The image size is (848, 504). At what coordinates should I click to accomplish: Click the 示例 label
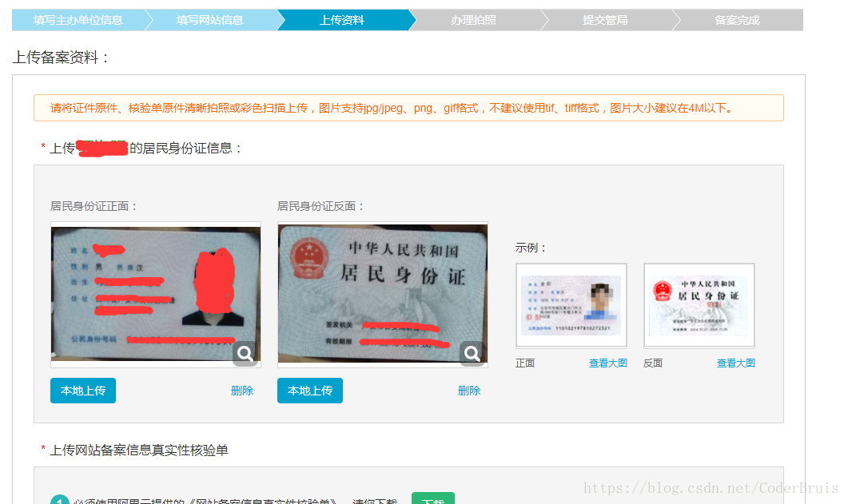[531, 248]
